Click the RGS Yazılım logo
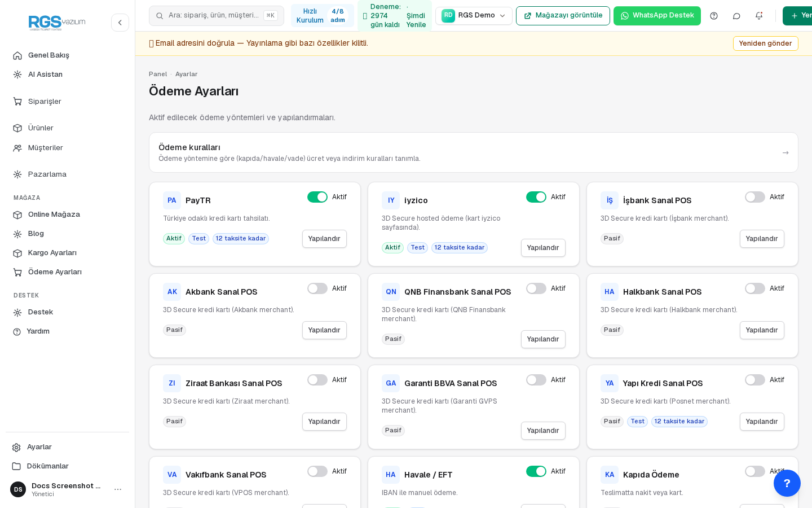The image size is (812, 508). click(x=57, y=23)
